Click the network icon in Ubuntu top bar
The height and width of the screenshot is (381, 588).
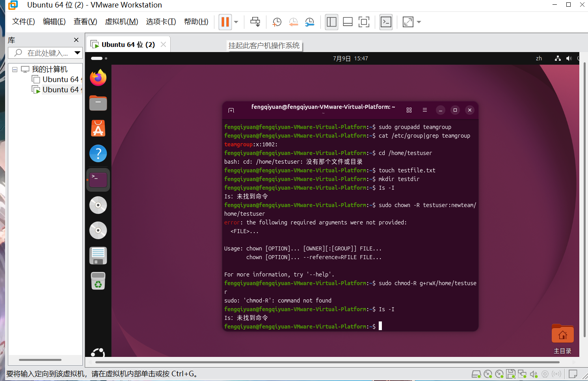pyautogui.click(x=558, y=58)
